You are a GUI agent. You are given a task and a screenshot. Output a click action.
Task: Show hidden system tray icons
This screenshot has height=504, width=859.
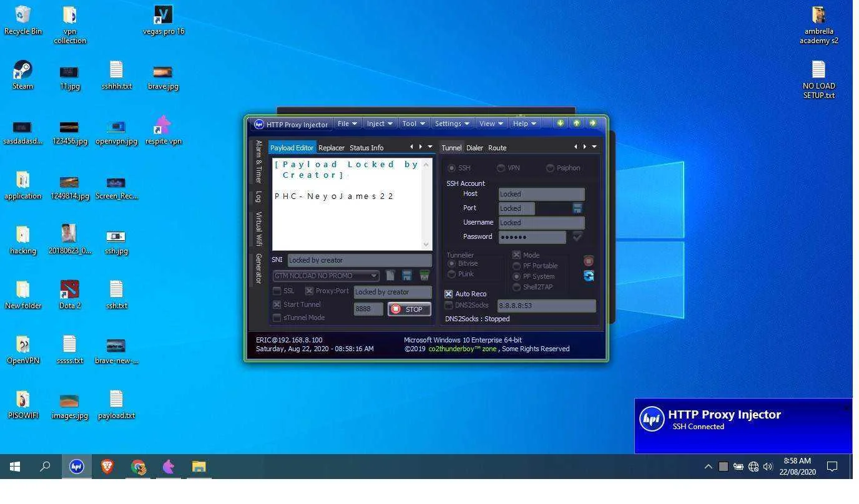pyautogui.click(x=708, y=466)
